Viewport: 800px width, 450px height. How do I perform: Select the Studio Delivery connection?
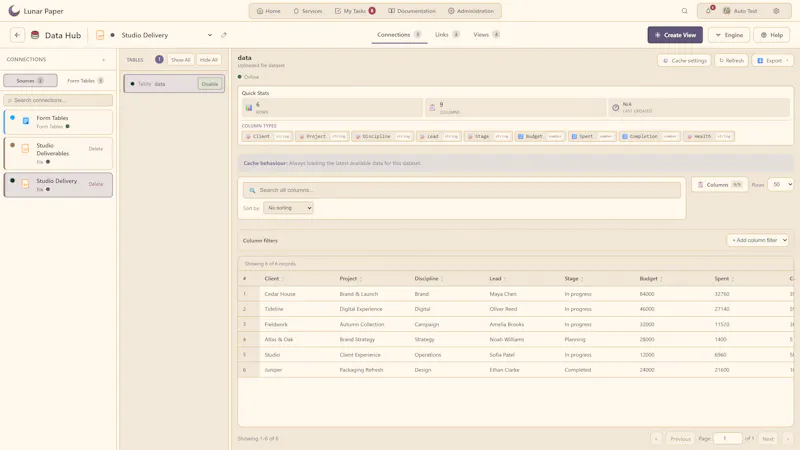pyautogui.click(x=58, y=185)
